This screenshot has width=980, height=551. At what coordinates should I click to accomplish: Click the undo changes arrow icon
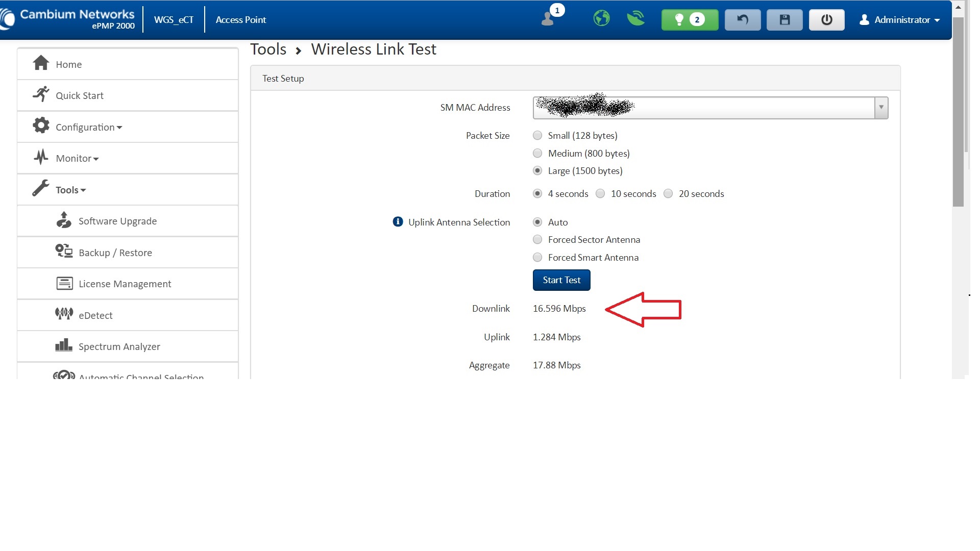click(742, 20)
